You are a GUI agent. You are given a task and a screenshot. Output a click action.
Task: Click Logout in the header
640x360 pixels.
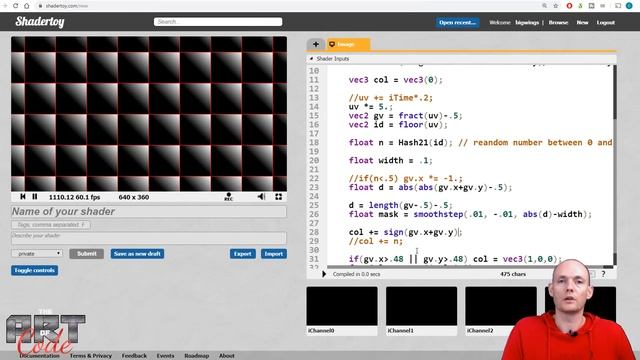pos(605,22)
